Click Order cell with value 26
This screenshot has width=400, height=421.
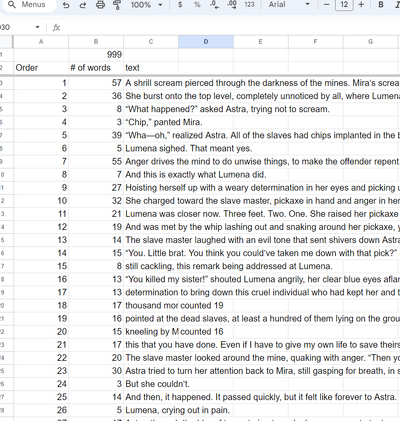tap(41, 410)
